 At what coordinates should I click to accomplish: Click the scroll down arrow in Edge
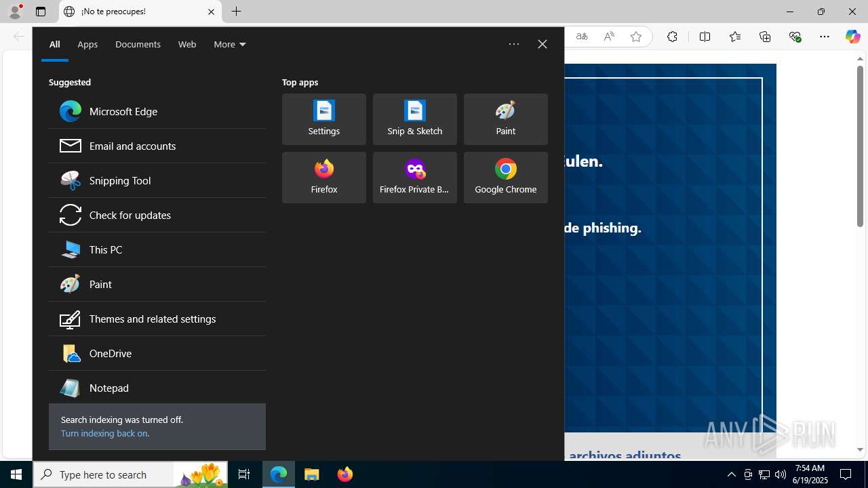coord(860,449)
